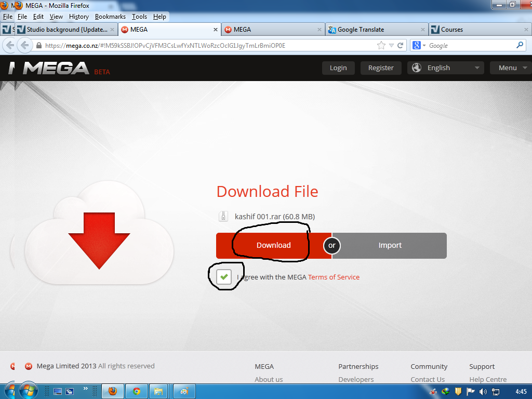532x399 pixels.
Task: Click the red Download button
Action: coord(273,245)
